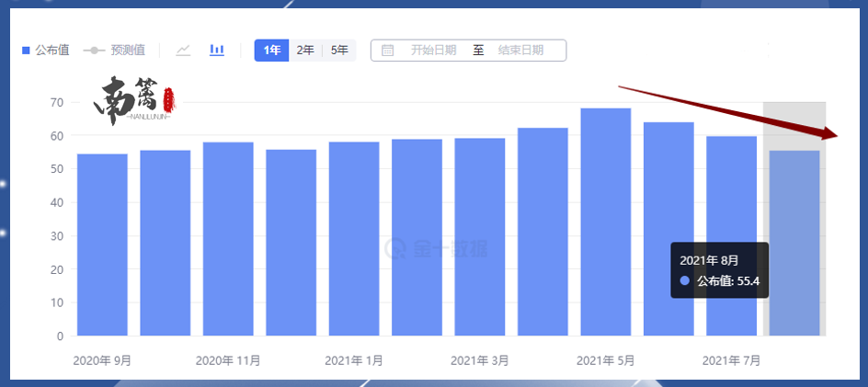The width and height of the screenshot is (868, 387).
Task: Click the 2021年 1月 axis label
Action: (354, 361)
